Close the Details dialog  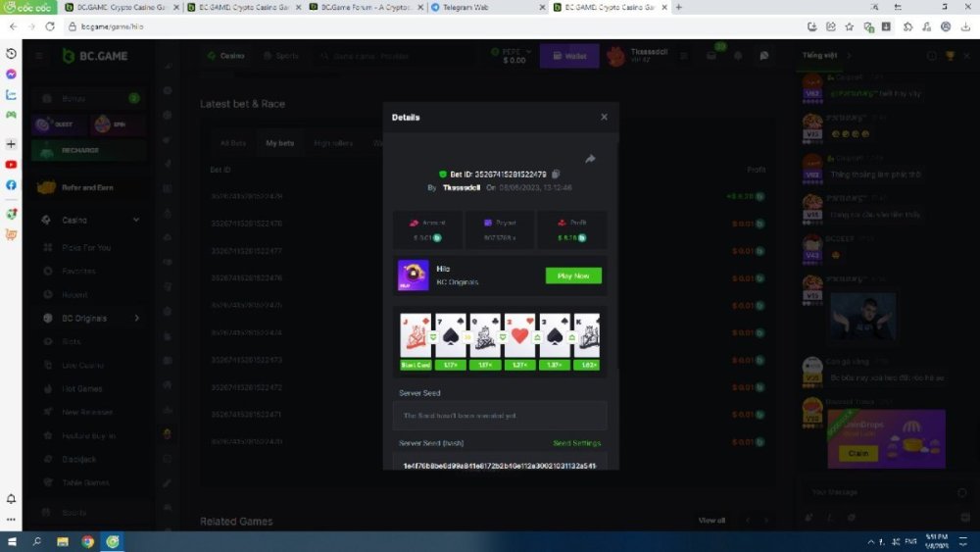[604, 117]
